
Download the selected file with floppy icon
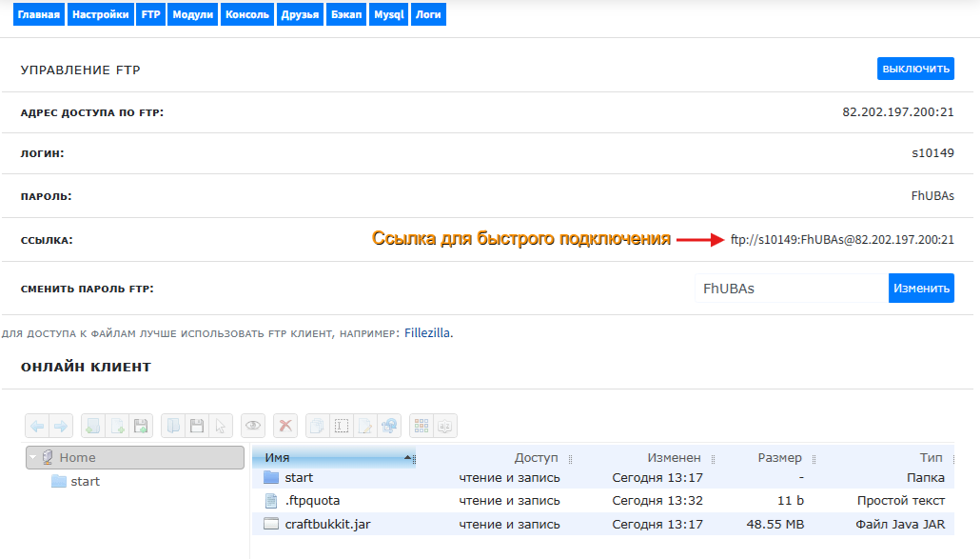(197, 426)
